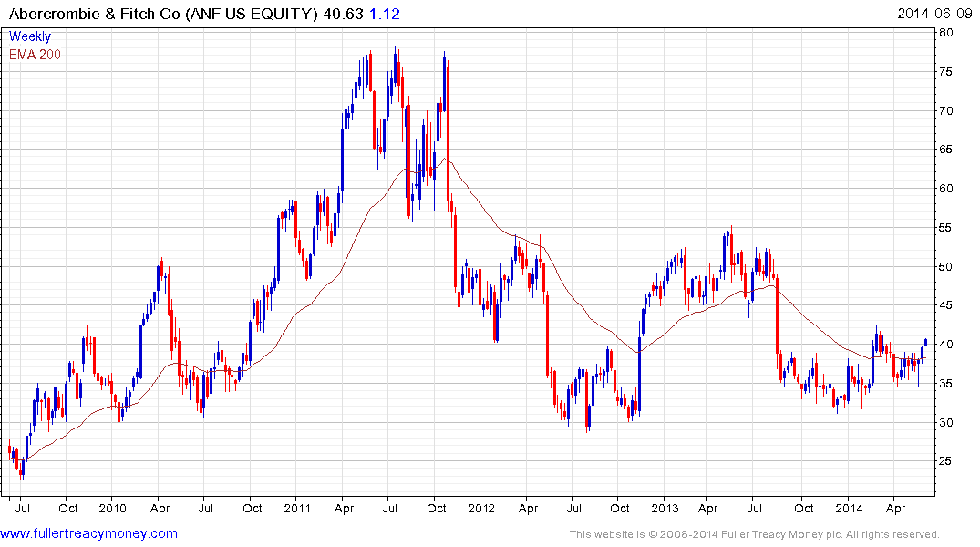Click the price change value 1.12

385,14
